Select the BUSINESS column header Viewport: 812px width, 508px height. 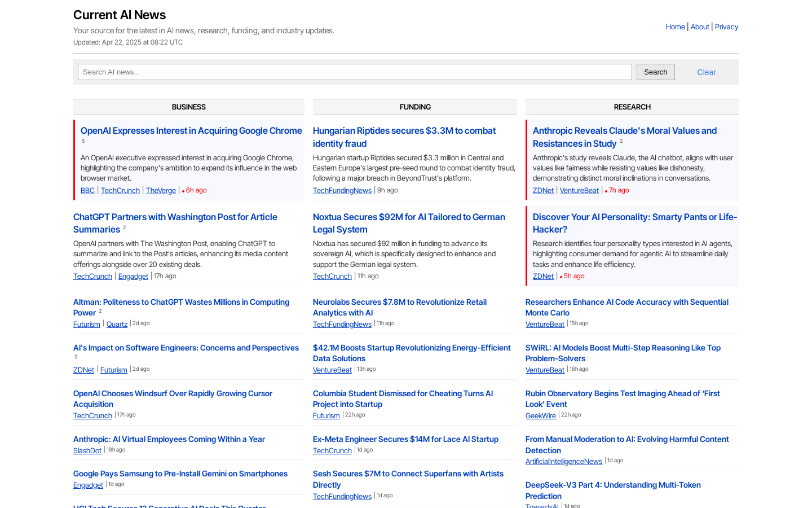[x=189, y=107]
